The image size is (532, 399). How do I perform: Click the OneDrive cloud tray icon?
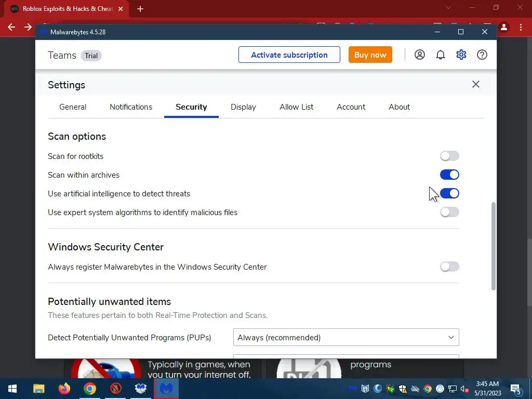point(415,389)
